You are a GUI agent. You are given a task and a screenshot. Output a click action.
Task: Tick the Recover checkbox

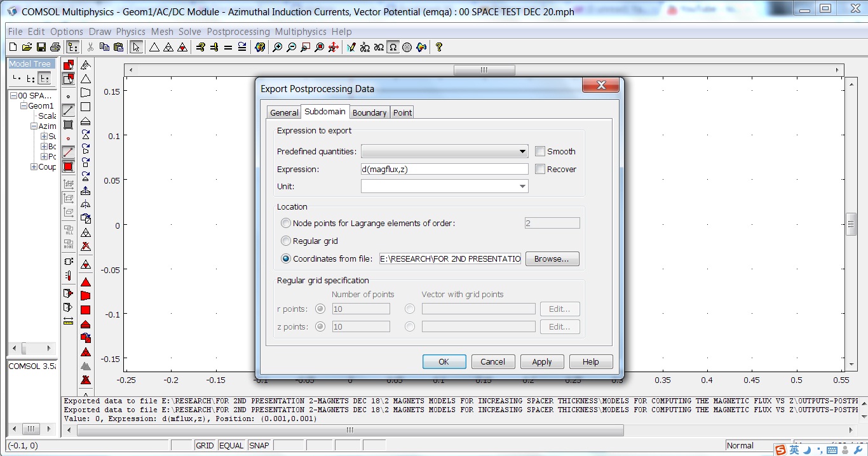[540, 169]
